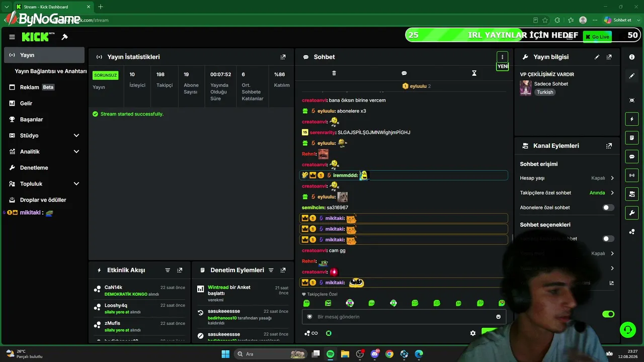Pop out the Etkinlik Akışı panel

point(180,270)
